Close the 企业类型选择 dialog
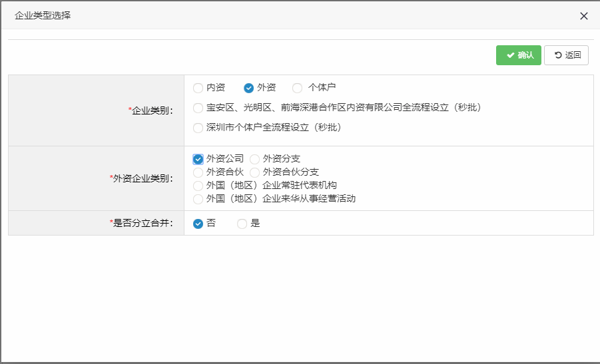600x364 pixels. tap(584, 16)
